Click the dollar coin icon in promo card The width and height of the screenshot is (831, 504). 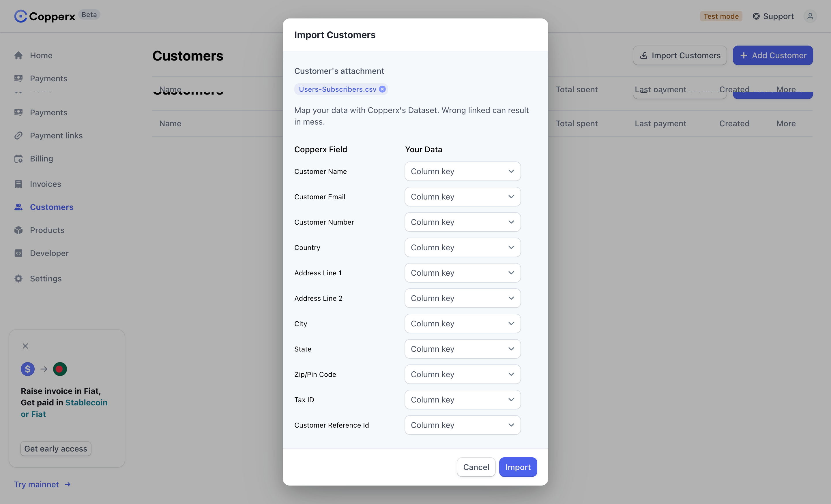(x=28, y=369)
